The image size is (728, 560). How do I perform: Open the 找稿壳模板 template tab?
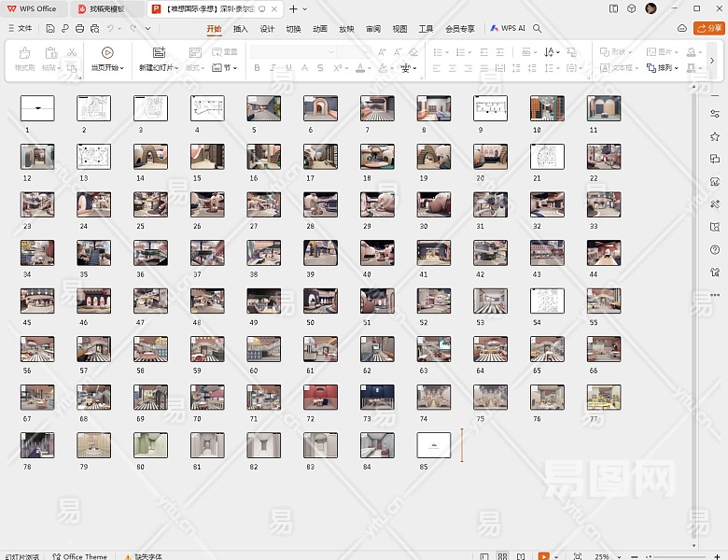[106, 8]
